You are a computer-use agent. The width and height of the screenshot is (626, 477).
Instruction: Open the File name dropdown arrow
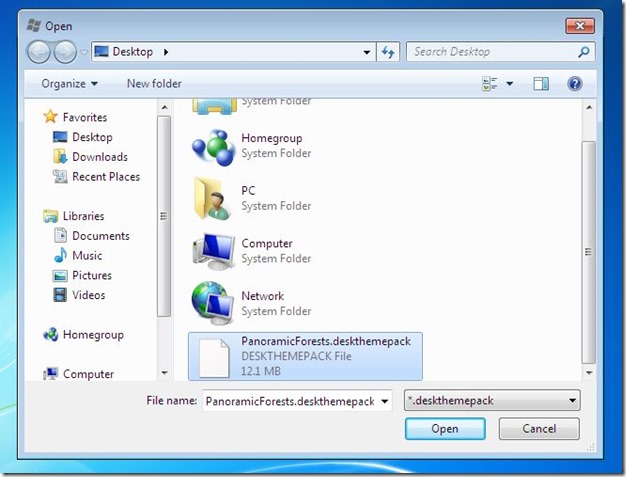coord(384,401)
